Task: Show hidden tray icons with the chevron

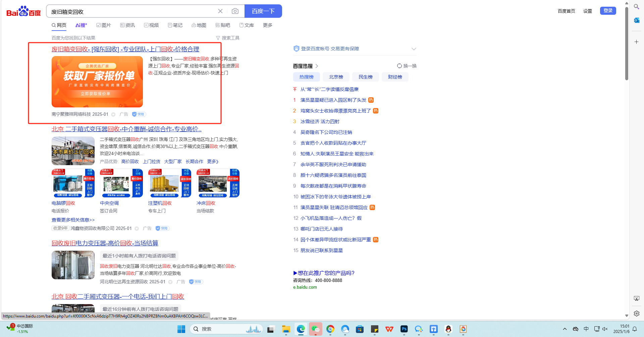Action: [x=565, y=329]
